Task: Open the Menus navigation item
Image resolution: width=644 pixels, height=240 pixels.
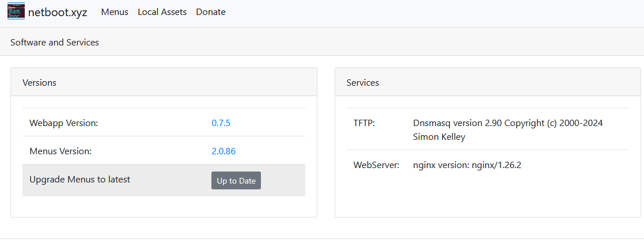Action: (x=115, y=12)
